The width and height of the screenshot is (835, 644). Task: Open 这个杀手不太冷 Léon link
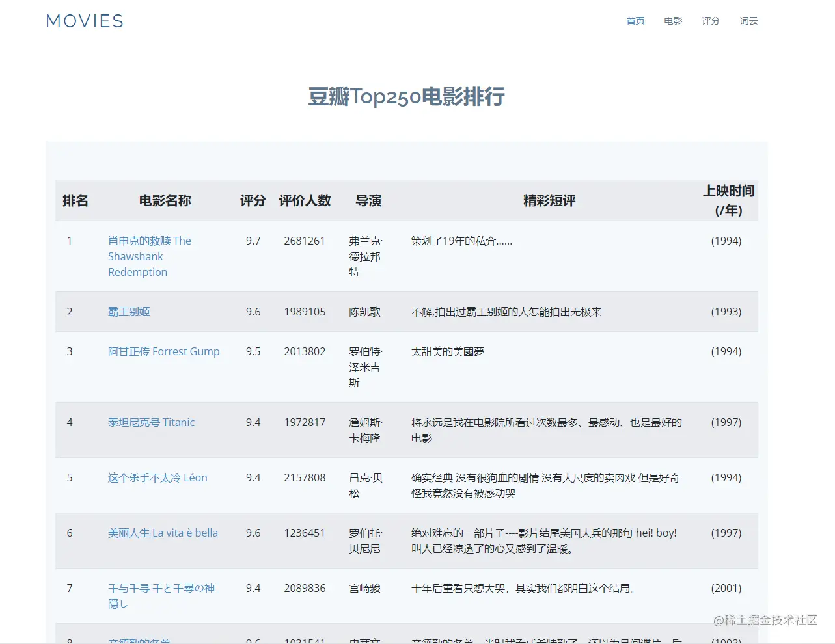(157, 477)
